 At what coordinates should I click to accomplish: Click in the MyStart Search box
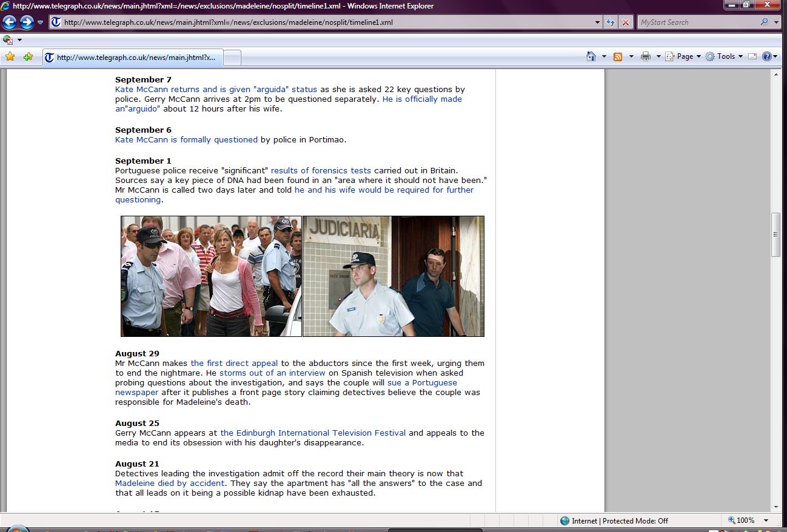click(x=697, y=22)
